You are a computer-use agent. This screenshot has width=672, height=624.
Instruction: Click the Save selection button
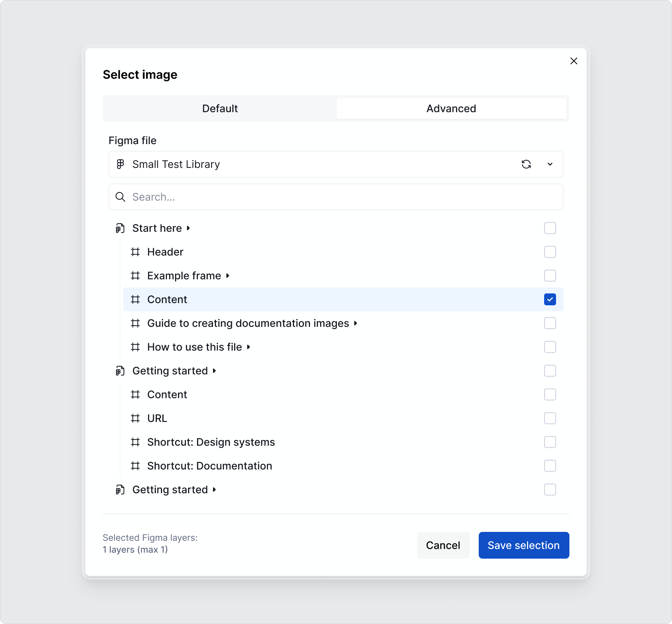(524, 545)
